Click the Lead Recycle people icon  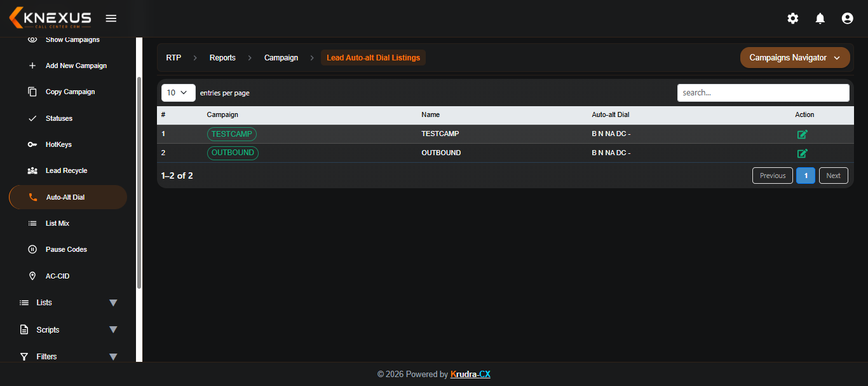tap(32, 170)
